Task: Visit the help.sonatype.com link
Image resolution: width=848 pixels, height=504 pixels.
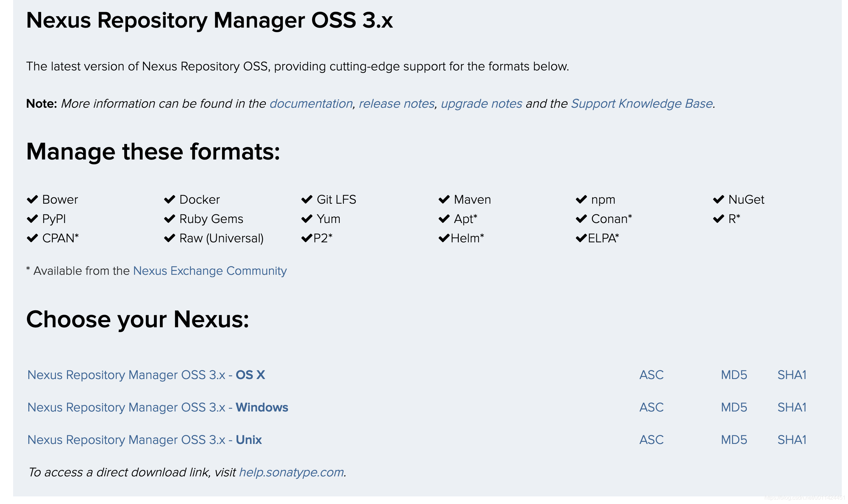Action: pyautogui.click(x=292, y=472)
